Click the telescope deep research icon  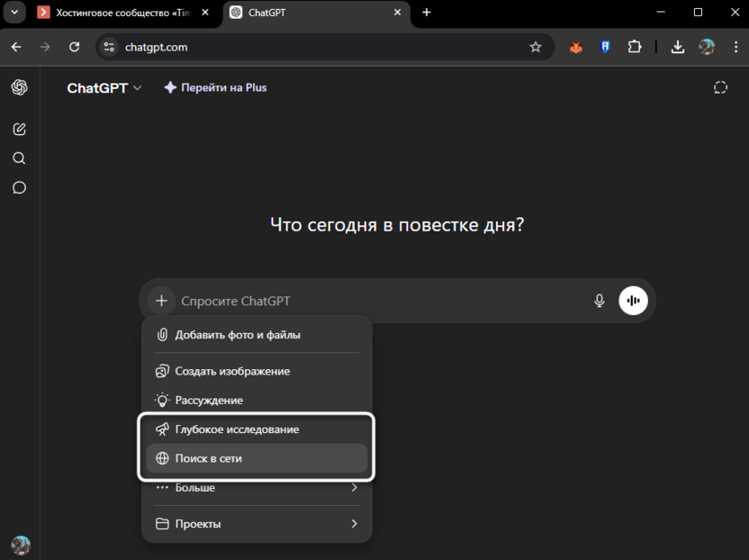[x=162, y=429]
